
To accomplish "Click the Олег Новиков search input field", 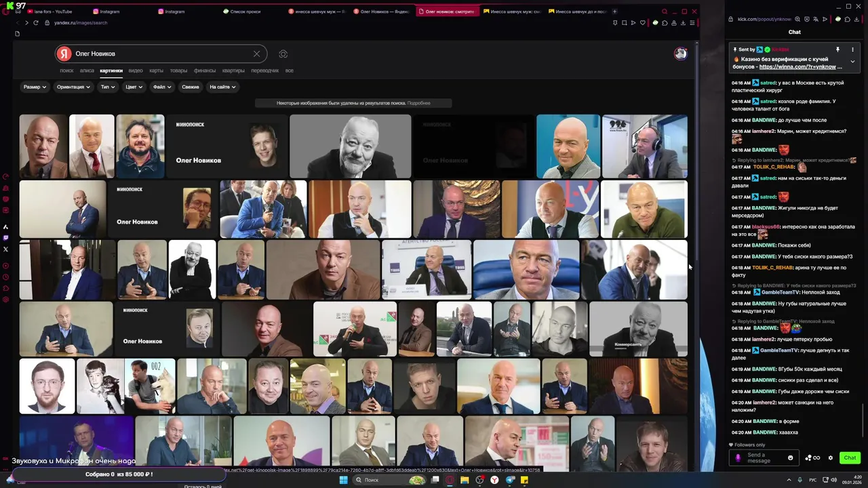I will (160, 54).
